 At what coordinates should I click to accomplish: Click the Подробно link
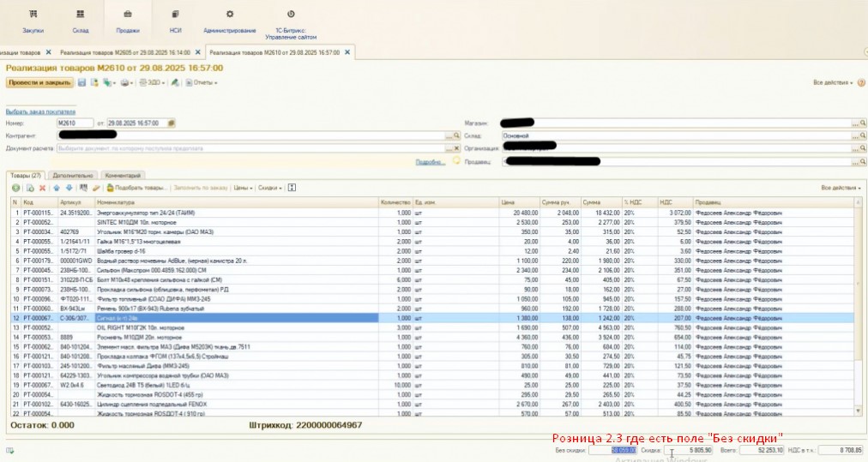[x=430, y=162]
